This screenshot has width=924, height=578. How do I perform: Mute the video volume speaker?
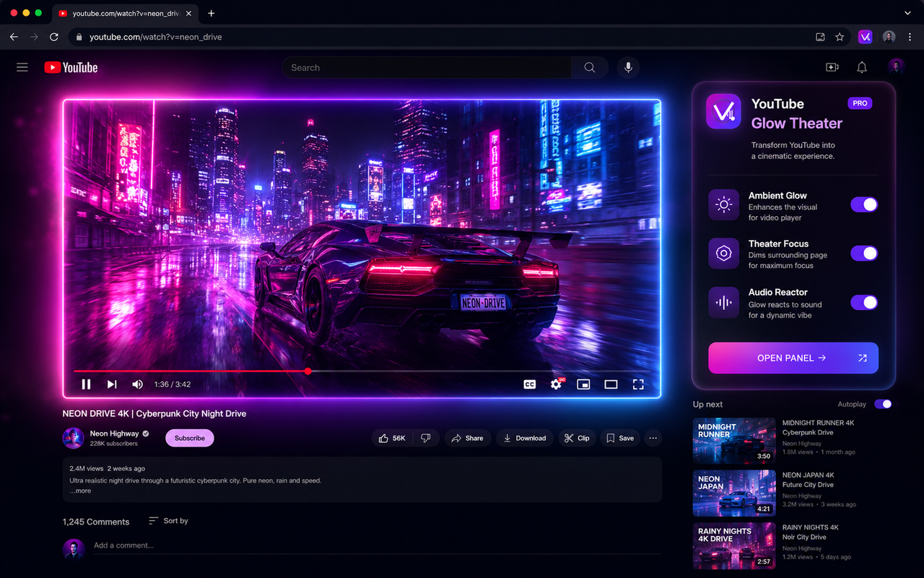pyautogui.click(x=137, y=384)
